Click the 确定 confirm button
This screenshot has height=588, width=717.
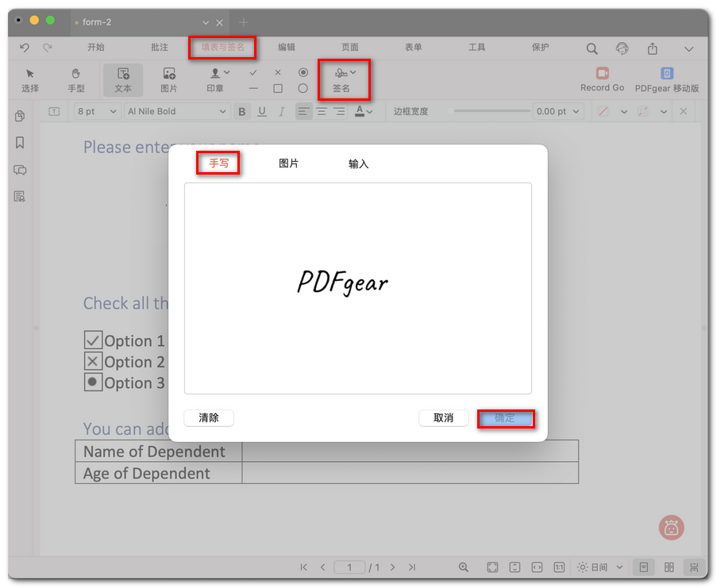tap(505, 418)
